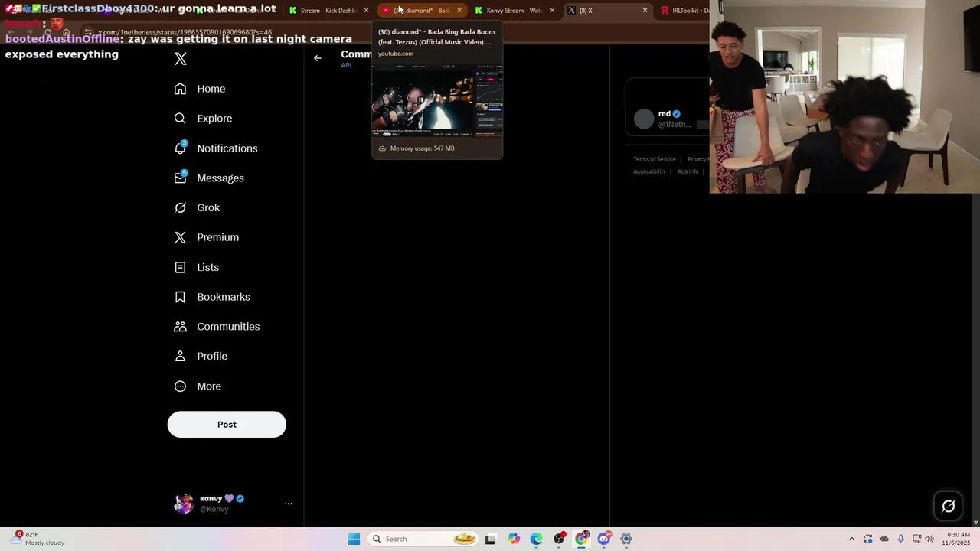
Task: Open Profile in sidebar
Action: point(212,357)
